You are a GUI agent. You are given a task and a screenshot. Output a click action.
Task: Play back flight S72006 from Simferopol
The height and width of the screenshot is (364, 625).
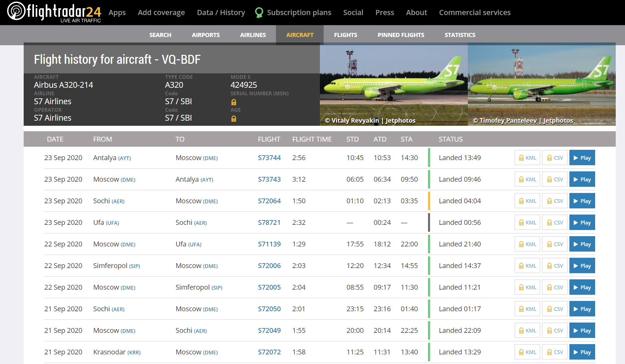pos(582,266)
